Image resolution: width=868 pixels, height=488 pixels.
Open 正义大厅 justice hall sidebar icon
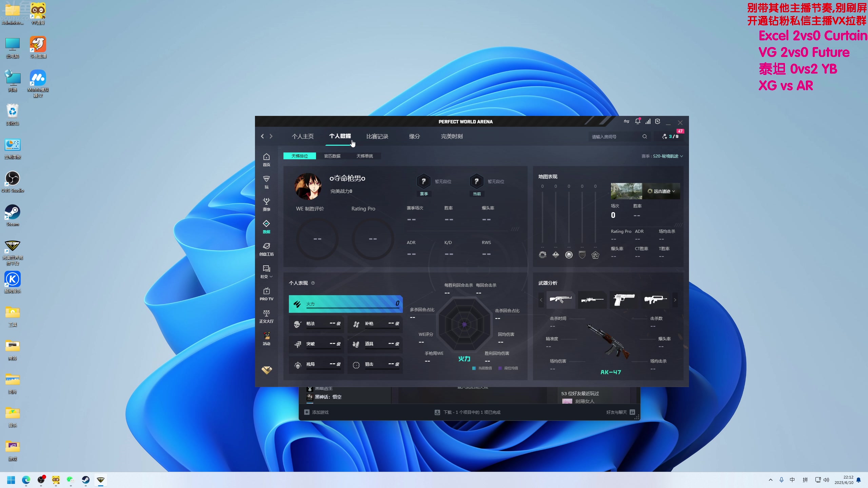(x=267, y=316)
